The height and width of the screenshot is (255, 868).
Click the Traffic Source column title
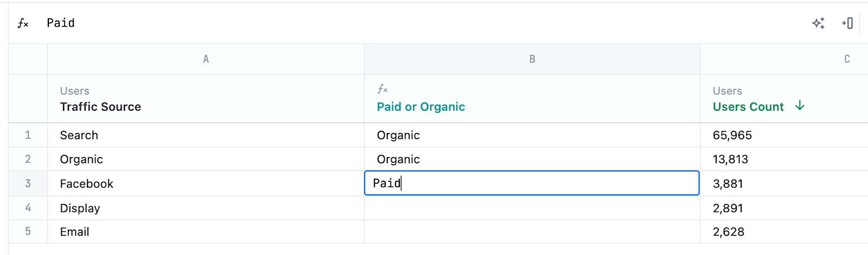[100, 107]
